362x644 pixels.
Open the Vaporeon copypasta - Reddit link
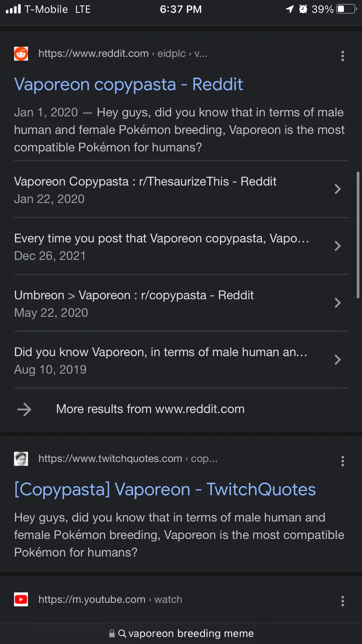tap(128, 85)
